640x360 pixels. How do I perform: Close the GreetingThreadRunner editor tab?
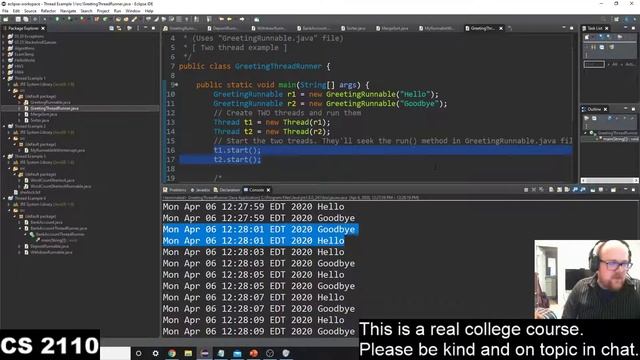coord(501,28)
